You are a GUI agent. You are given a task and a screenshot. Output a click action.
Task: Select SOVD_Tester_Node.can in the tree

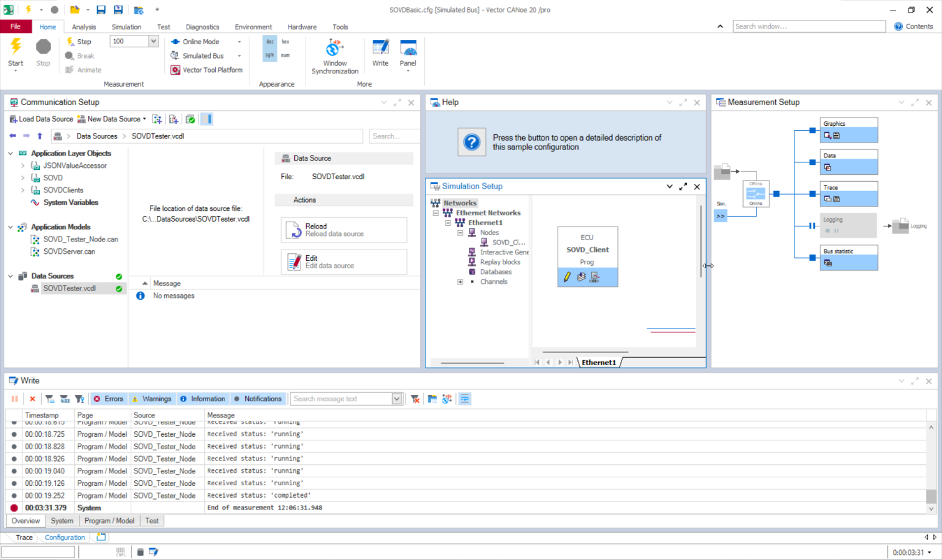[80, 240]
